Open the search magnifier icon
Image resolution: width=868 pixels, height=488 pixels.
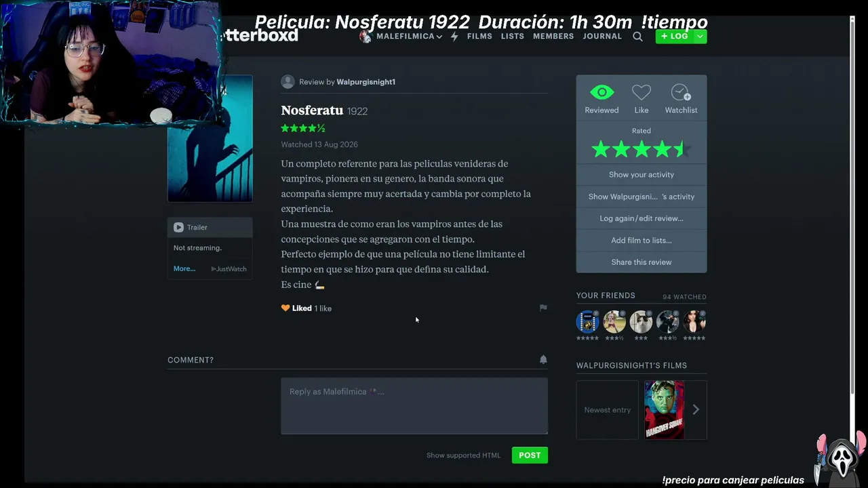point(637,37)
